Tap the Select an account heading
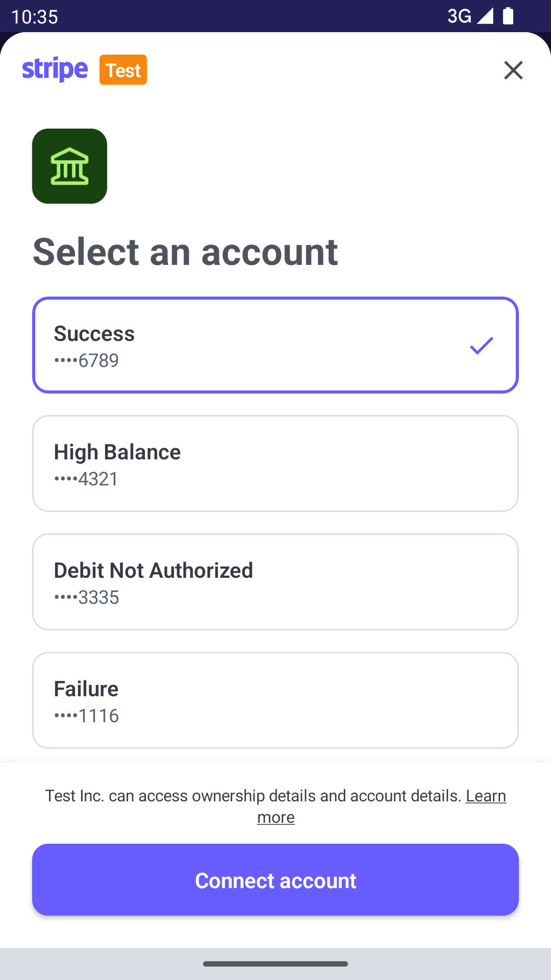Viewport: 551px width, 980px height. [185, 252]
